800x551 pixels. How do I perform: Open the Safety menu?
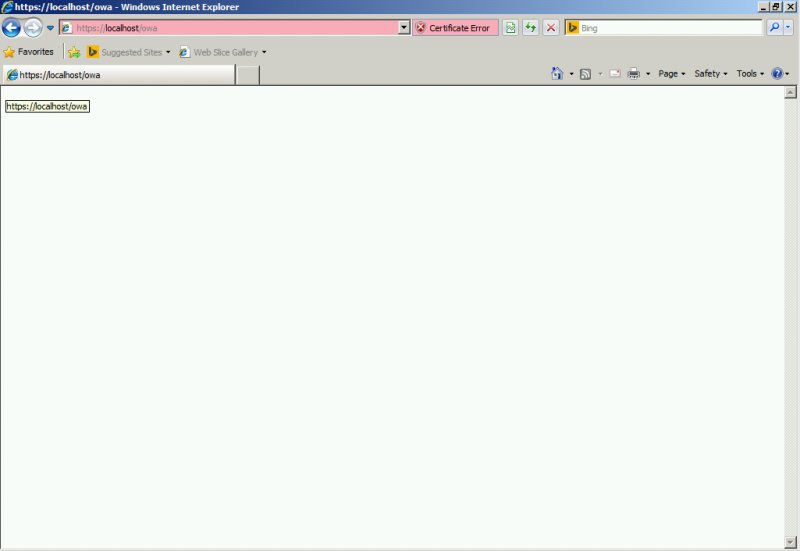[x=711, y=73]
